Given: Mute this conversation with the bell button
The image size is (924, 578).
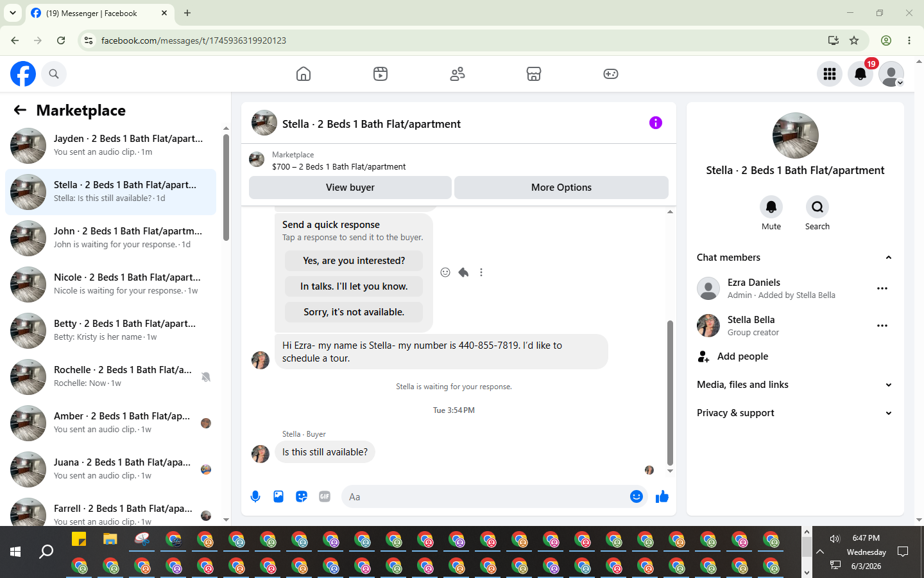Looking at the screenshot, I should point(771,207).
